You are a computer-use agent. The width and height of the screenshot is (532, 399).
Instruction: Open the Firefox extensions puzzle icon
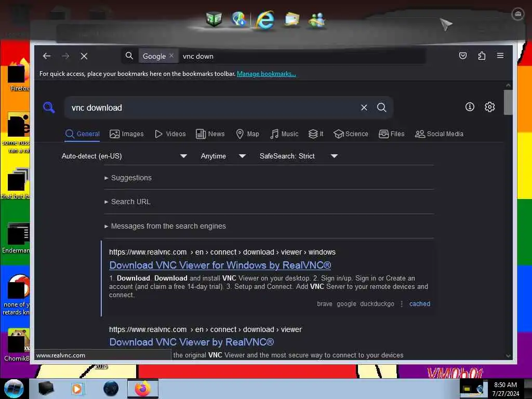coord(482,56)
